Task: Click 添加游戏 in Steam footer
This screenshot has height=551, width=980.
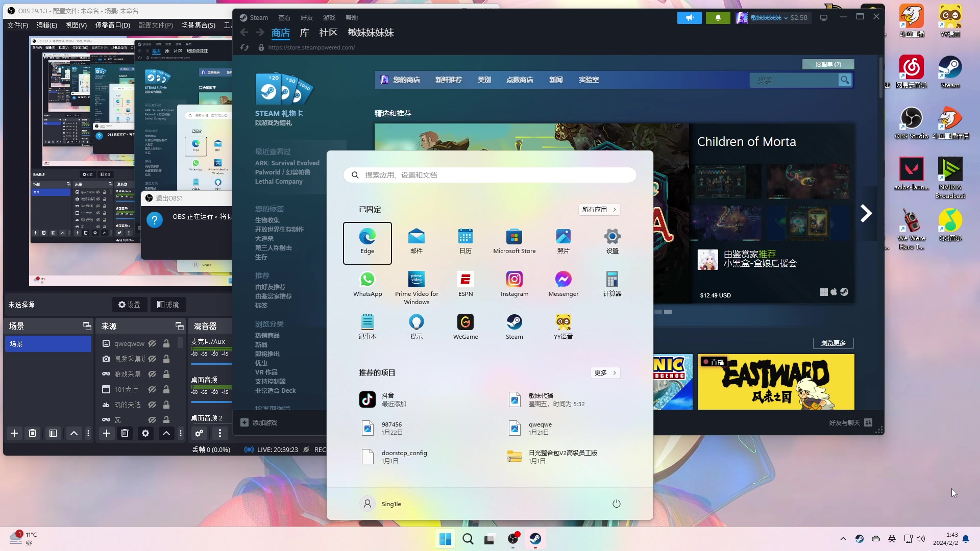Action: tap(259, 422)
